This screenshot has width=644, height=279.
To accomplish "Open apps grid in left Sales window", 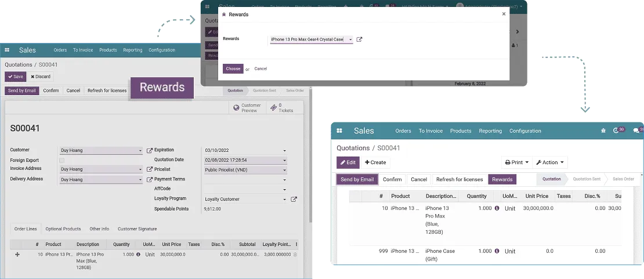I will [7, 50].
